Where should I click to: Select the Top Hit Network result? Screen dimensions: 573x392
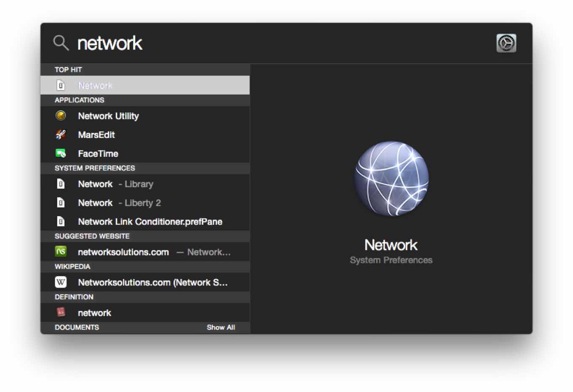[x=145, y=85]
